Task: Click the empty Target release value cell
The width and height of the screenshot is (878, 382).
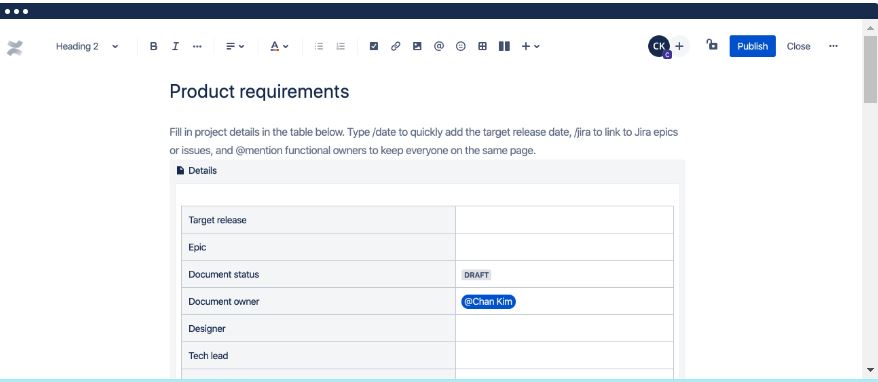Action: (564, 220)
